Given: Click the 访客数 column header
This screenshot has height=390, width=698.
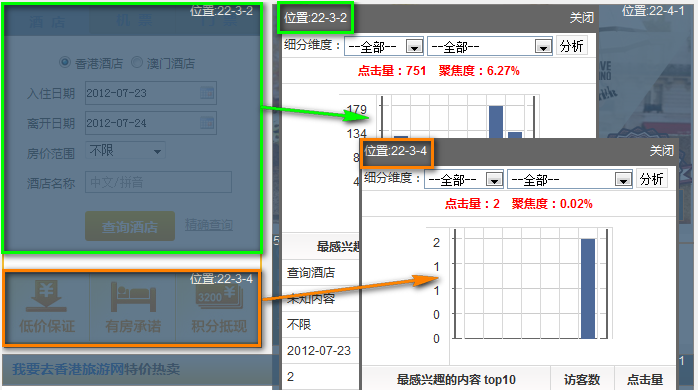Looking at the screenshot, I should (x=582, y=379).
